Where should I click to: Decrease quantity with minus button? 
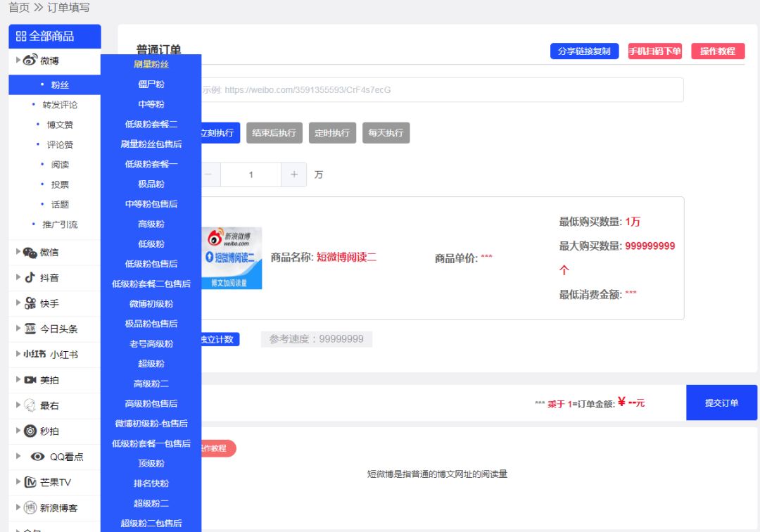point(211,175)
